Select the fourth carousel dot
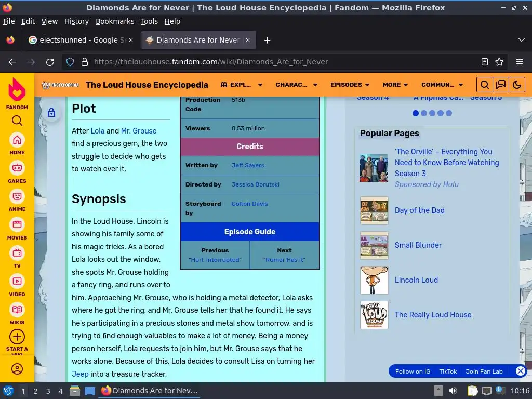 [441, 113]
